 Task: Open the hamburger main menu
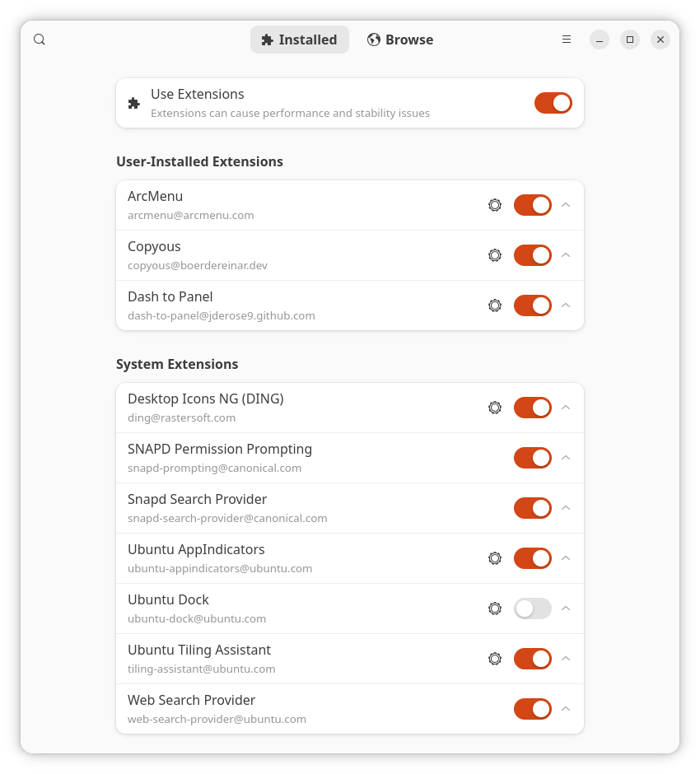[x=567, y=40]
